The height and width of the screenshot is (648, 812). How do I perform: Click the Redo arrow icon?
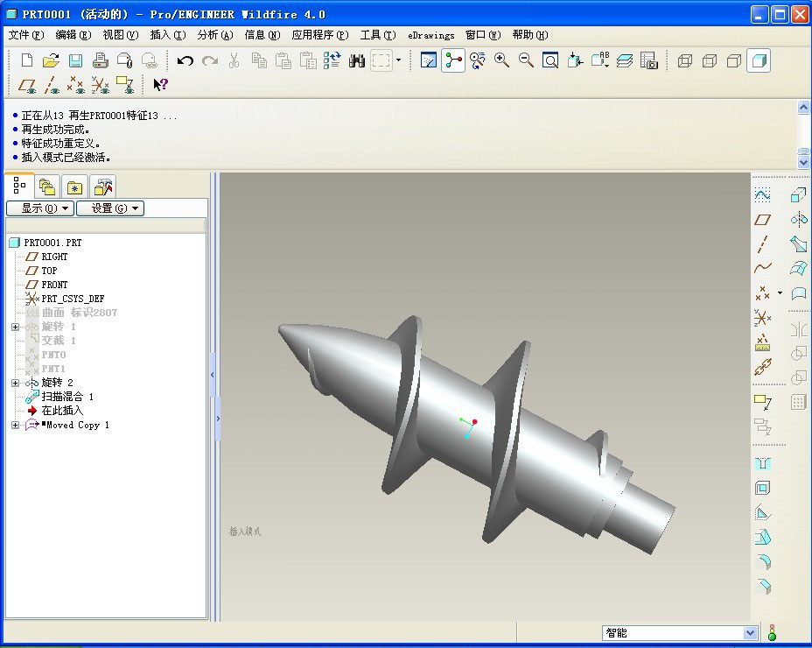210,60
